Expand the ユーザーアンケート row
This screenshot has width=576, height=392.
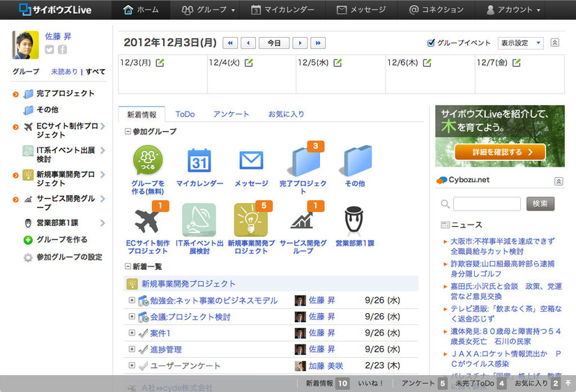(132, 365)
